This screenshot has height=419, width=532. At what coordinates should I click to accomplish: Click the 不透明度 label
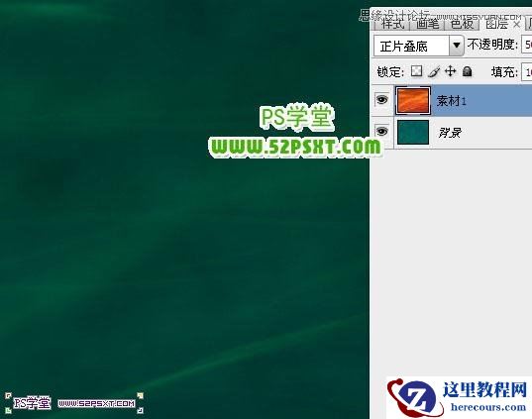[x=492, y=45]
